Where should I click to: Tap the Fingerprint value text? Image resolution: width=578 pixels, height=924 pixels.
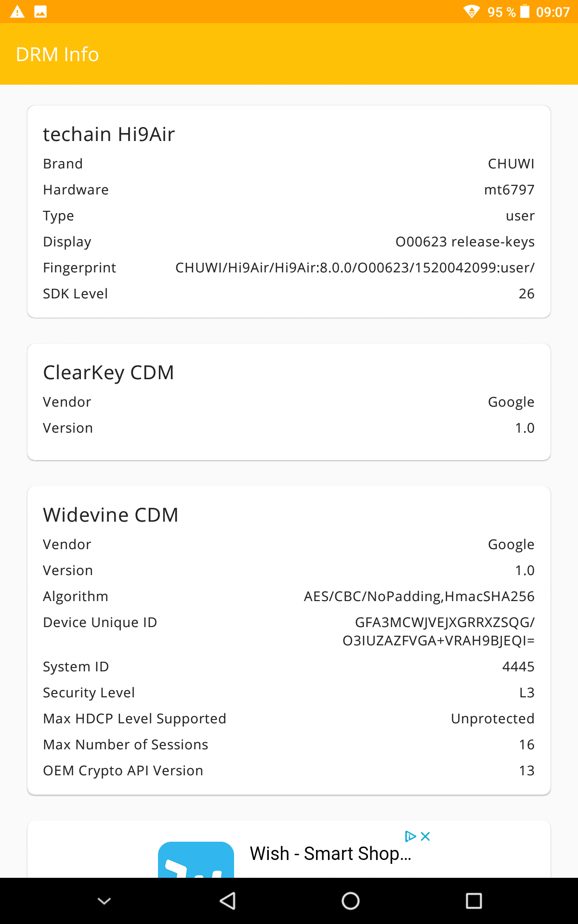click(x=355, y=268)
